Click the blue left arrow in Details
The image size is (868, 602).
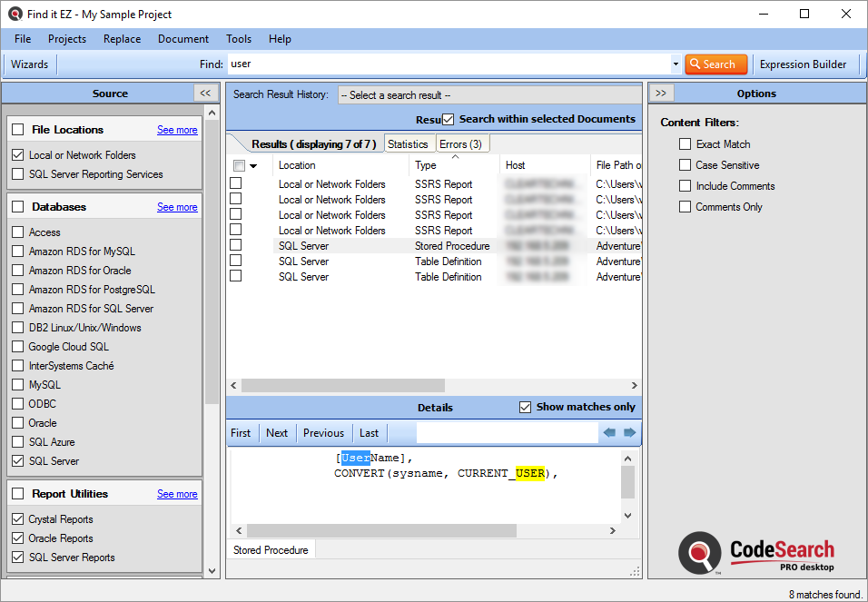609,432
